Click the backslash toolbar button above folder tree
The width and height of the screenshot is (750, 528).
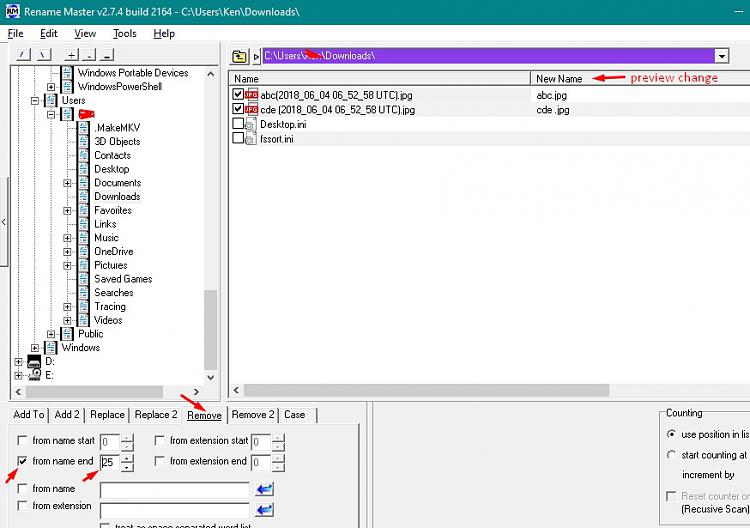pos(43,55)
